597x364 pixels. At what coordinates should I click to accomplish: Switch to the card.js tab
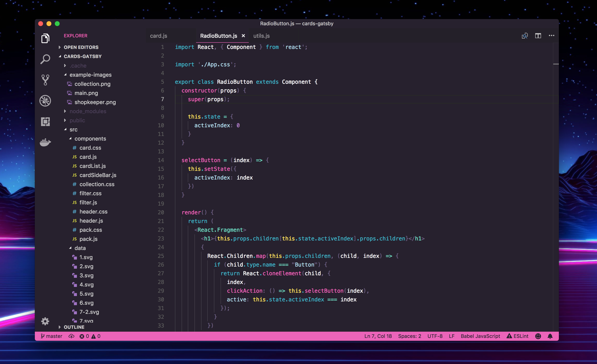tap(158, 36)
